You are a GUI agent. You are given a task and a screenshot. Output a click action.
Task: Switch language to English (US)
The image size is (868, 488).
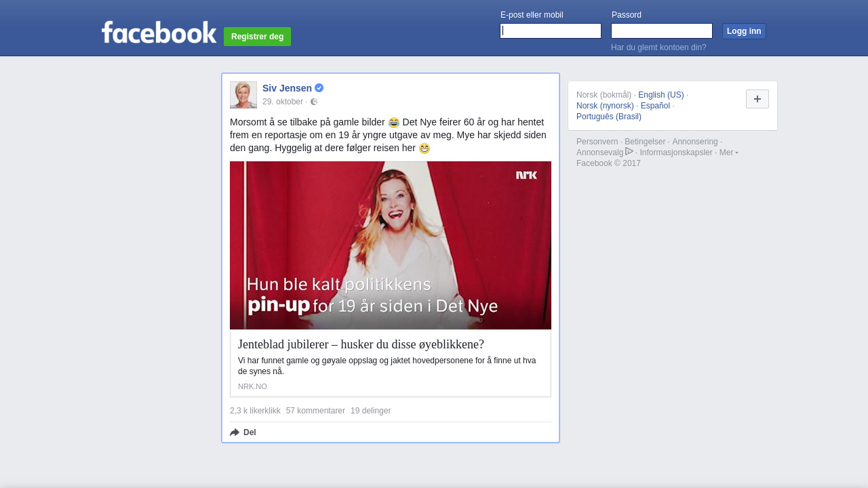click(x=661, y=95)
